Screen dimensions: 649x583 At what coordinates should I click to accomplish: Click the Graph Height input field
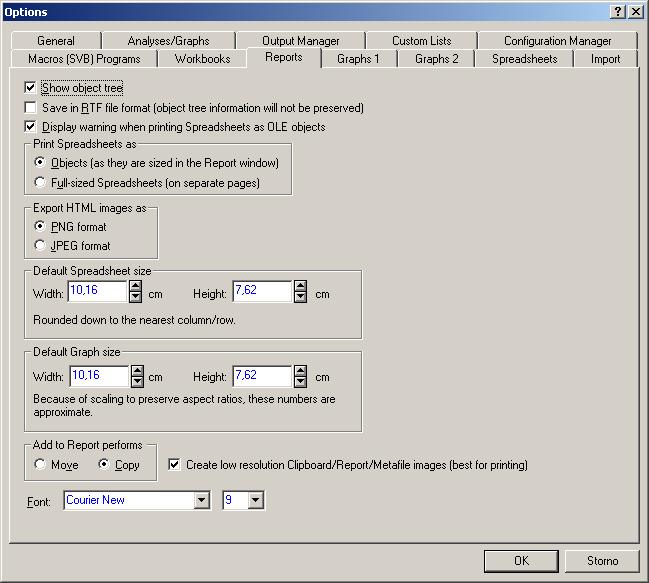coord(262,376)
